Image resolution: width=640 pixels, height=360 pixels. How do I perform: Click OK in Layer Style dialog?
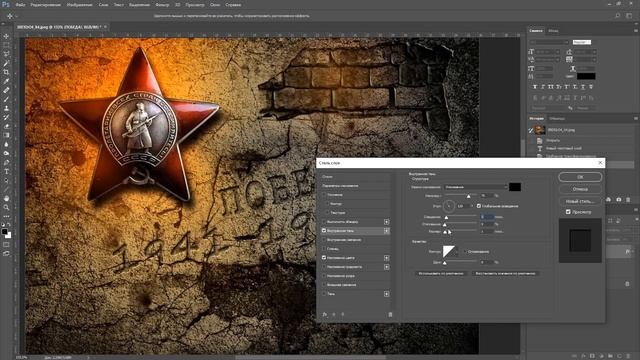click(x=580, y=177)
